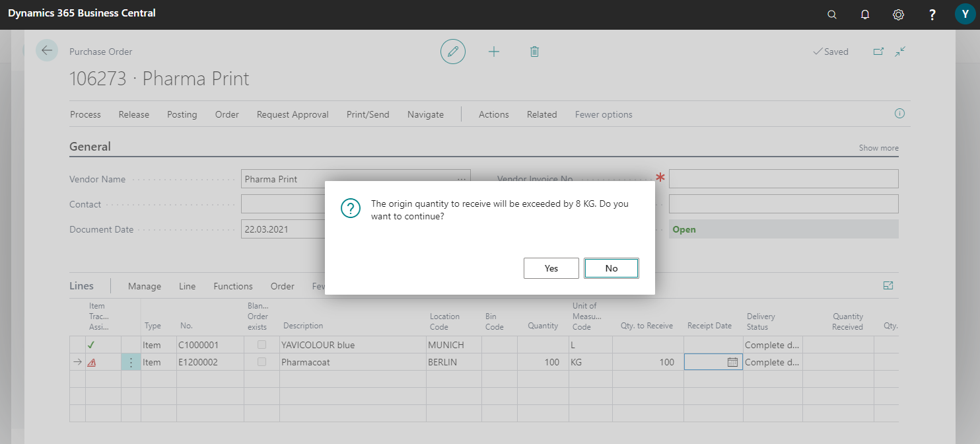Open the Navigate menu
980x444 pixels.
coord(425,114)
